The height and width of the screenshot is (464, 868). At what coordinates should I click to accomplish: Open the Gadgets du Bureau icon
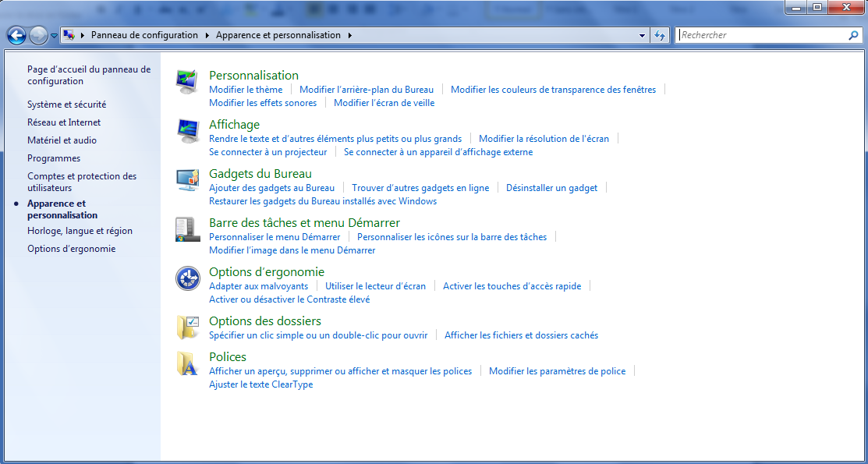point(187,179)
